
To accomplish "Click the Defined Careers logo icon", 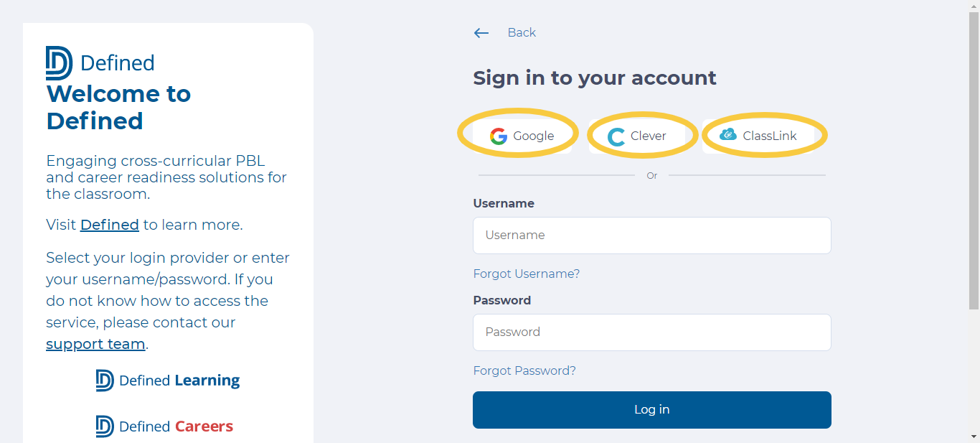I will tap(105, 426).
